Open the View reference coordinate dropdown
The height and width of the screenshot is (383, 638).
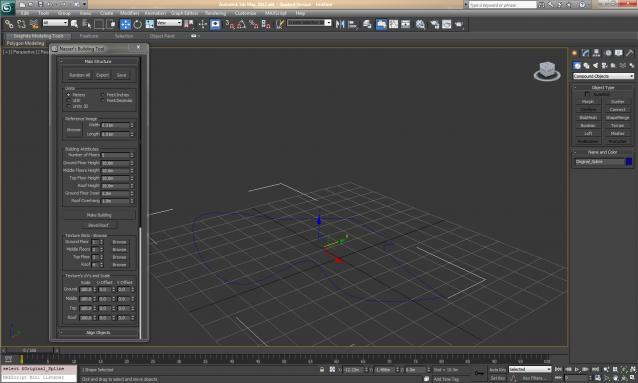pos(169,23)
